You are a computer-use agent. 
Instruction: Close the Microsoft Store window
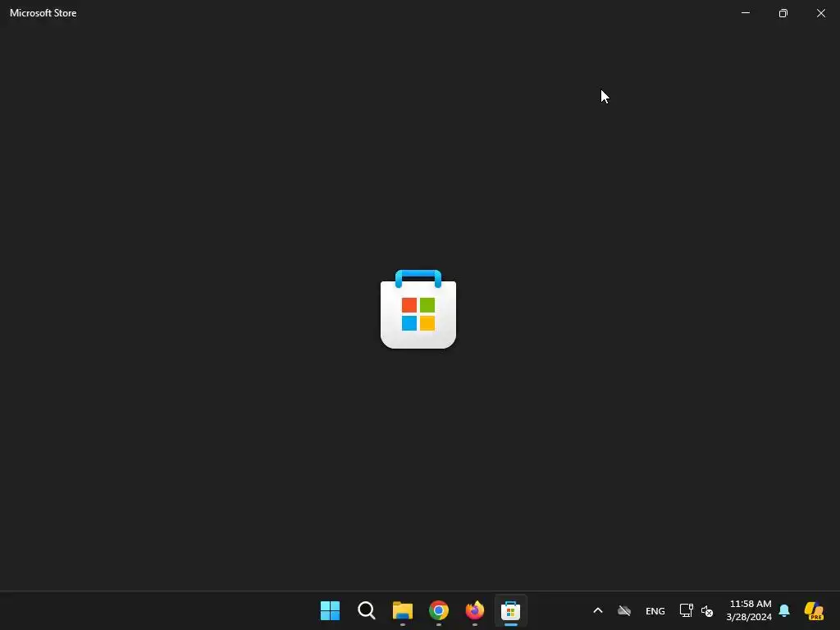[x=820, y=13]
